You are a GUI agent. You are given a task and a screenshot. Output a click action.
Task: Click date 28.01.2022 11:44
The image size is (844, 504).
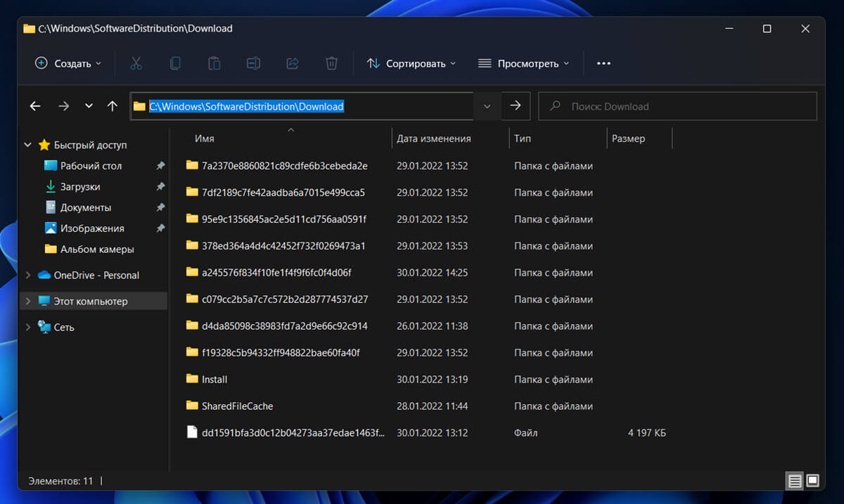pos(432,406)
